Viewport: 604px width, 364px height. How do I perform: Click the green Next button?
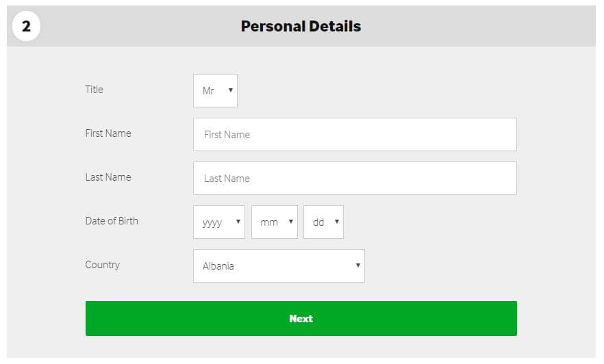[301, 319]
